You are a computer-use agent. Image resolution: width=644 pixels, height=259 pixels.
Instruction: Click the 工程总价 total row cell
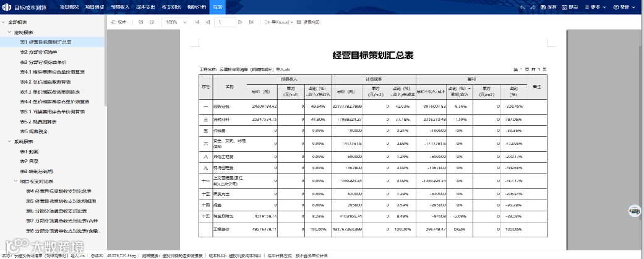point(230,229)
